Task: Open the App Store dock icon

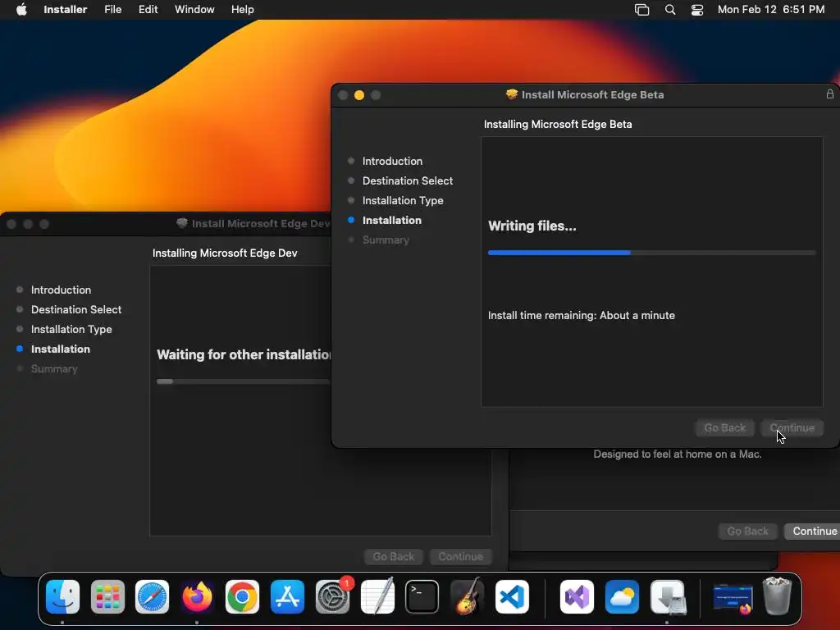Action: tap(287, 597)
